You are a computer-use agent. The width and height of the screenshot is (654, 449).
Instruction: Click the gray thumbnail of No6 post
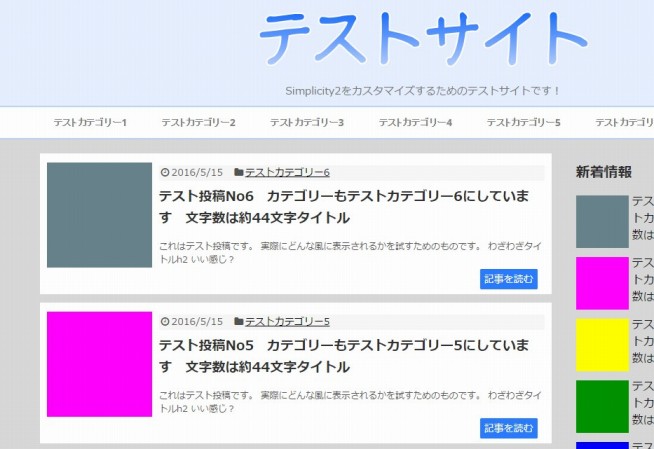click(x=99, y=215)
